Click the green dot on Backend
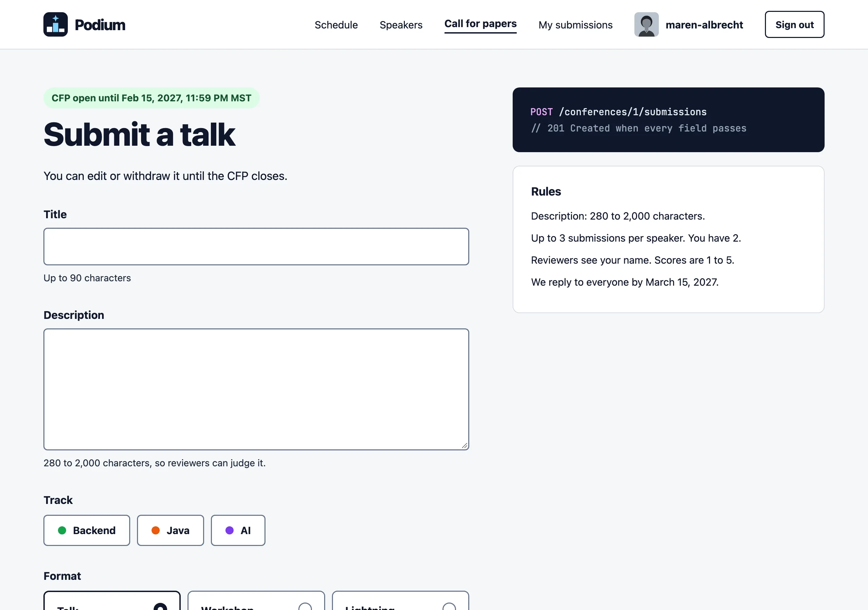 tap(62, 530)
